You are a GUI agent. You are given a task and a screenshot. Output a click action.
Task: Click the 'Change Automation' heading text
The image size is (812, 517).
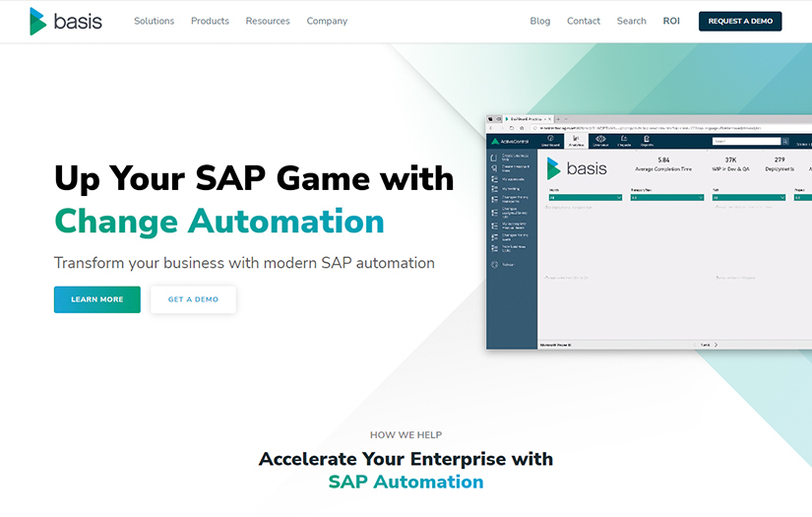pos(219,222)
